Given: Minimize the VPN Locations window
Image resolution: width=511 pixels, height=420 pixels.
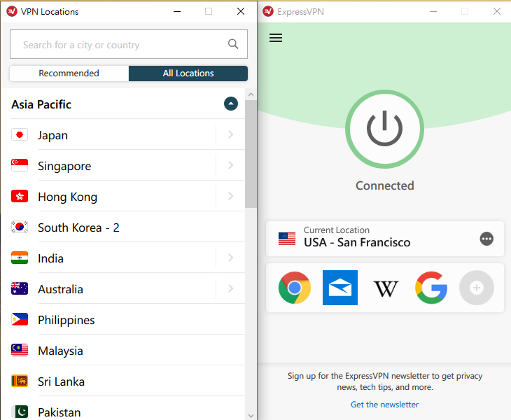Looking at the screenshot, I should (x=177, y=11).
